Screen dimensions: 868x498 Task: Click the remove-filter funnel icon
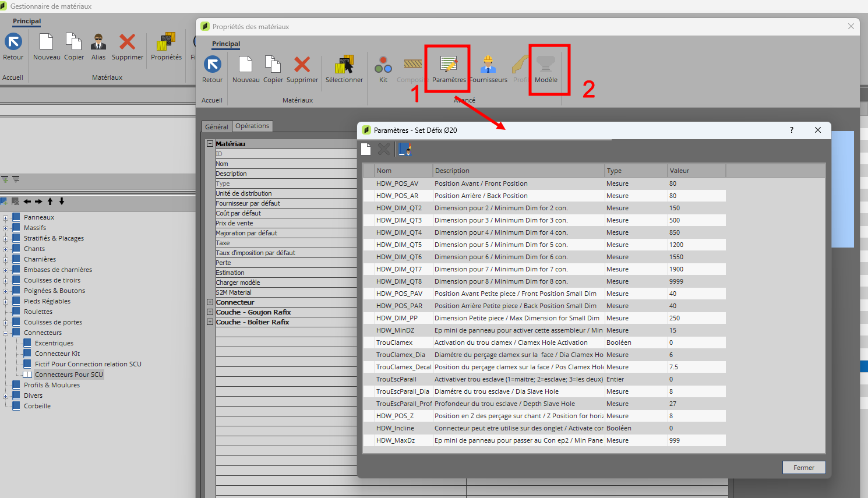16,179
